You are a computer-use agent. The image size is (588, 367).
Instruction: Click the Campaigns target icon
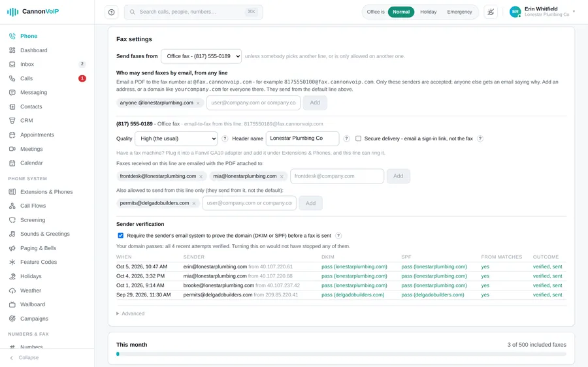tap(12, 319)
